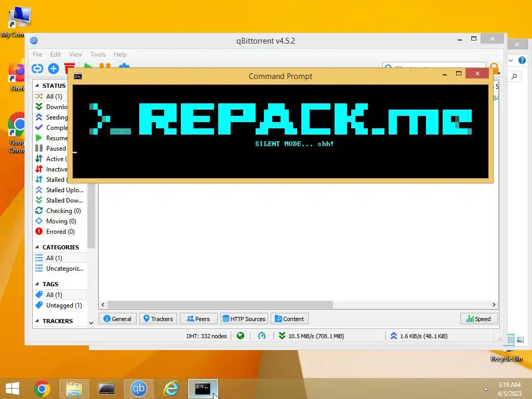Switch to the Trackers tab
The width and height of the screenshot is (532, 399).
pyautogui.click(x=158, y=318)
